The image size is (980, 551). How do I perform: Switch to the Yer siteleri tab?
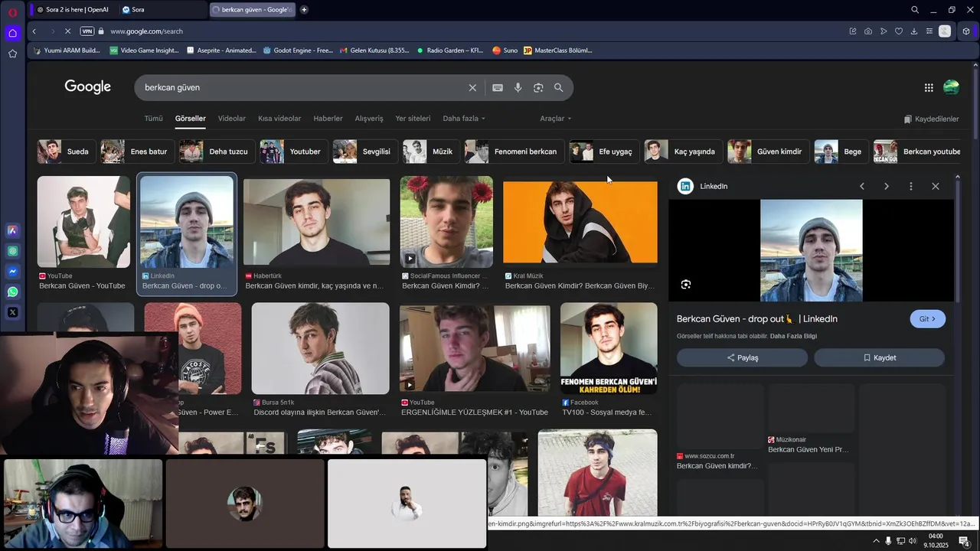413,119
